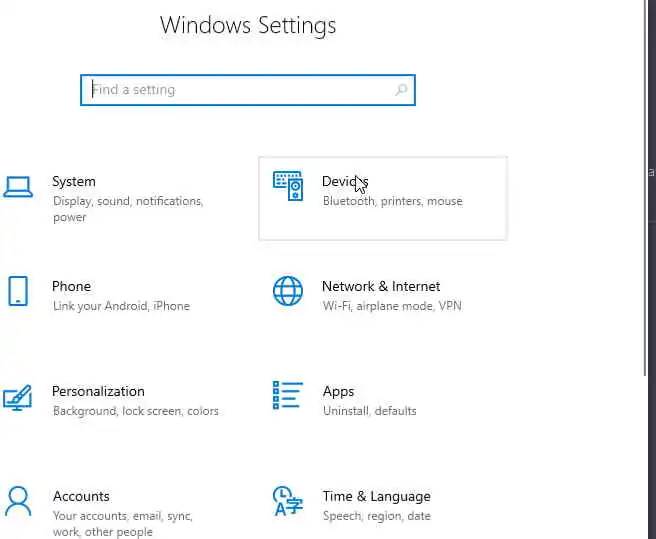Open Time & Language title
The image size is (656, 539).
(377, 497)
